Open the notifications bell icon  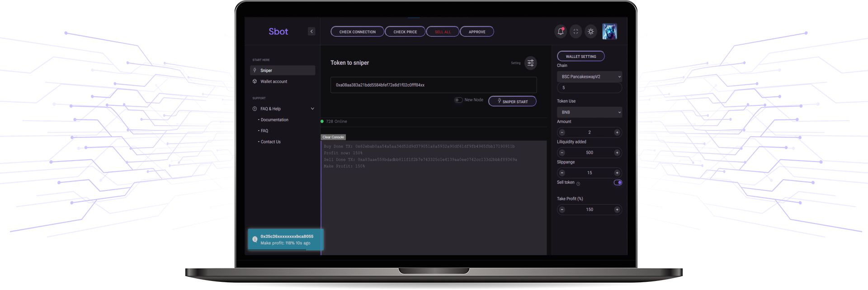point(561,32)
